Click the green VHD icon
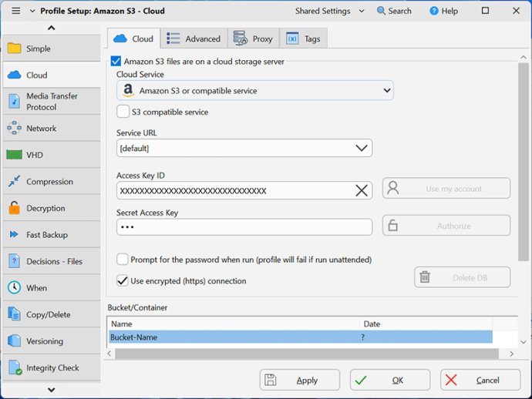 pyautogui.click(x=14, y=155)
